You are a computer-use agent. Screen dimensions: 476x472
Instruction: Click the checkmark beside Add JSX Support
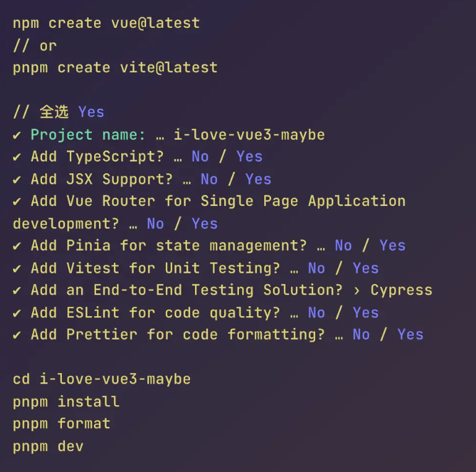[17, 179]
